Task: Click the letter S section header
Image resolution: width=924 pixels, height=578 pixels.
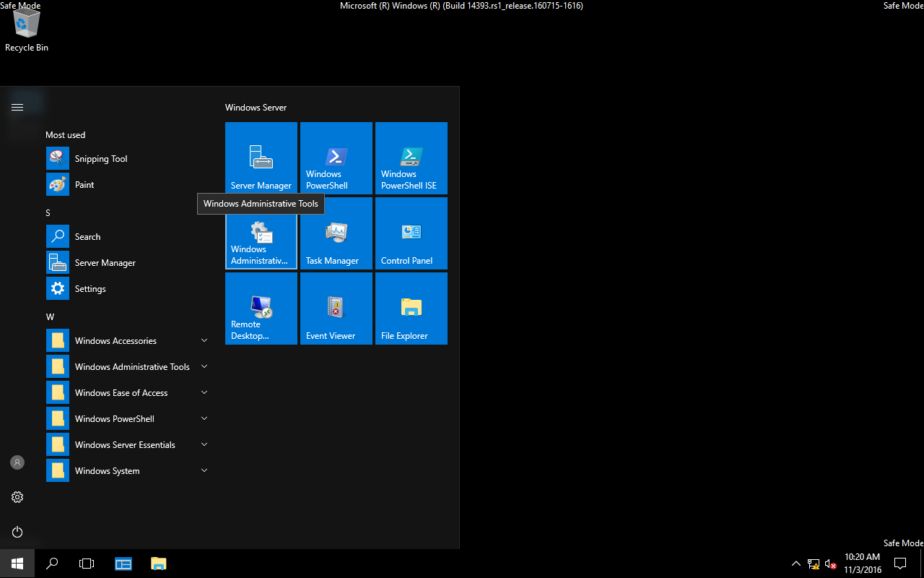Action: (x=48, y=213)
